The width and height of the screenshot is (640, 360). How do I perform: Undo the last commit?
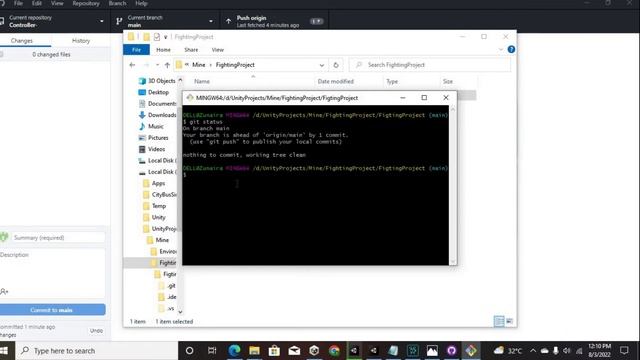coord(96,331)
